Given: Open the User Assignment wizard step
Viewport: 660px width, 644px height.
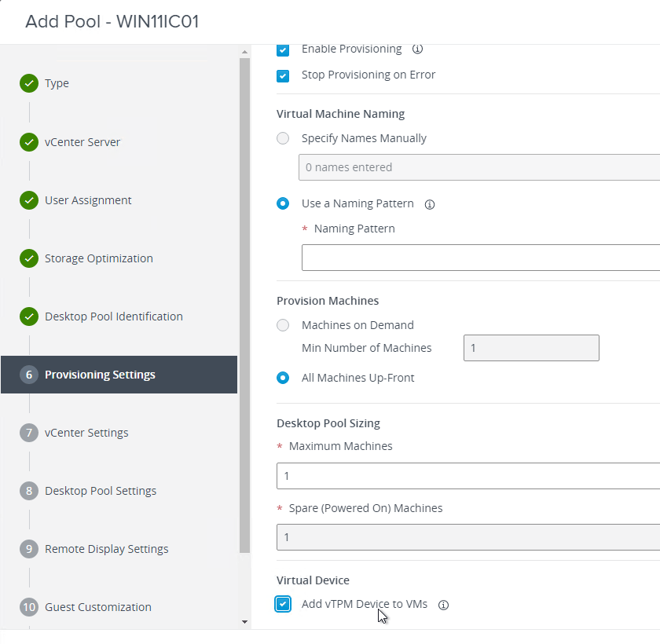Looking at the screenshot, I should (88, 200).
